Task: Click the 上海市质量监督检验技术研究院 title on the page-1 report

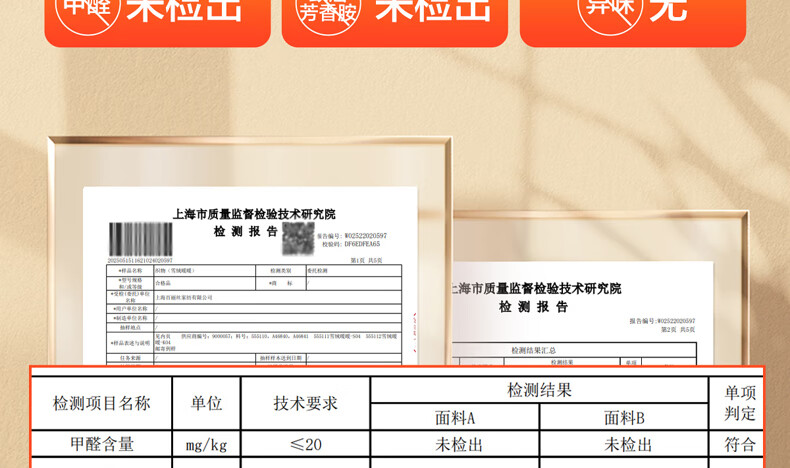Action: (x=254, y=214)
